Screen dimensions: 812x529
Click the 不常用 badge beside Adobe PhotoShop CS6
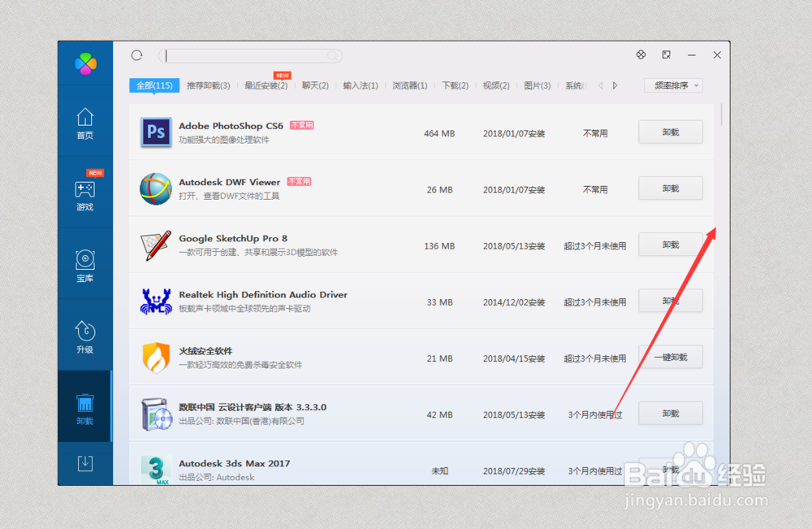(x=302, y=125)
